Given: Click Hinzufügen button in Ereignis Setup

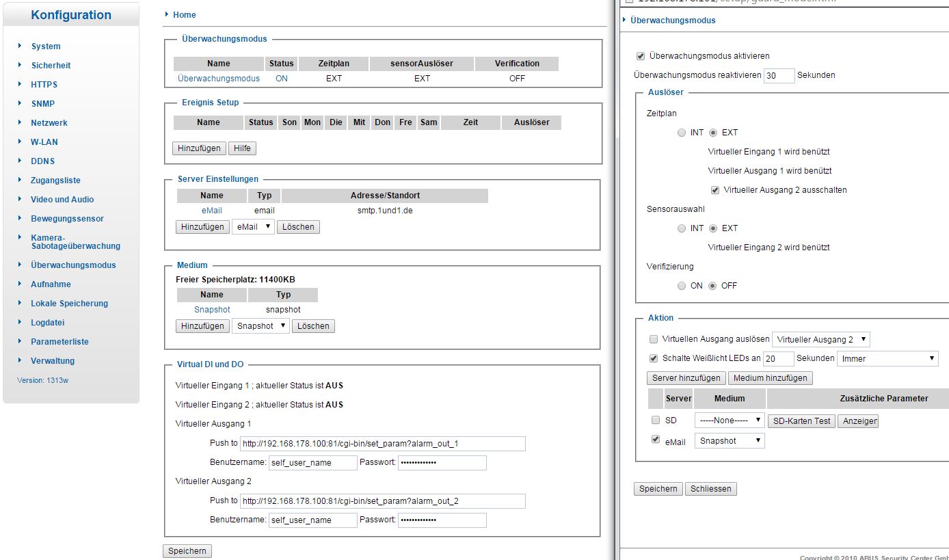Looking at the screenshot, I should click(x=199, y=148).
